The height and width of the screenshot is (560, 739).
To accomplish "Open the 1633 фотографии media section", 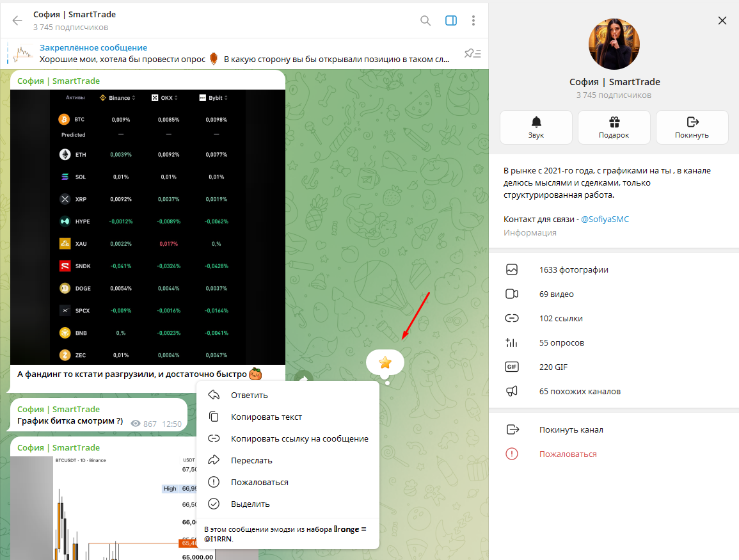I will [x=614, y=269].
